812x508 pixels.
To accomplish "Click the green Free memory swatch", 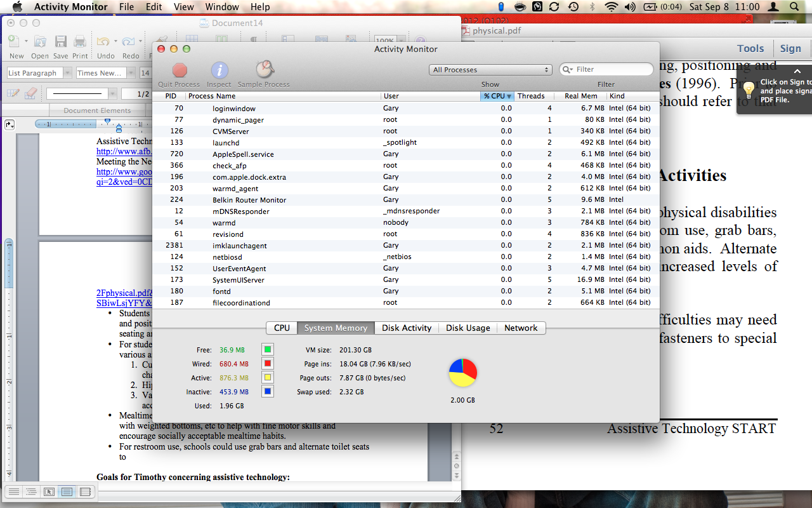I will [268, 349].
